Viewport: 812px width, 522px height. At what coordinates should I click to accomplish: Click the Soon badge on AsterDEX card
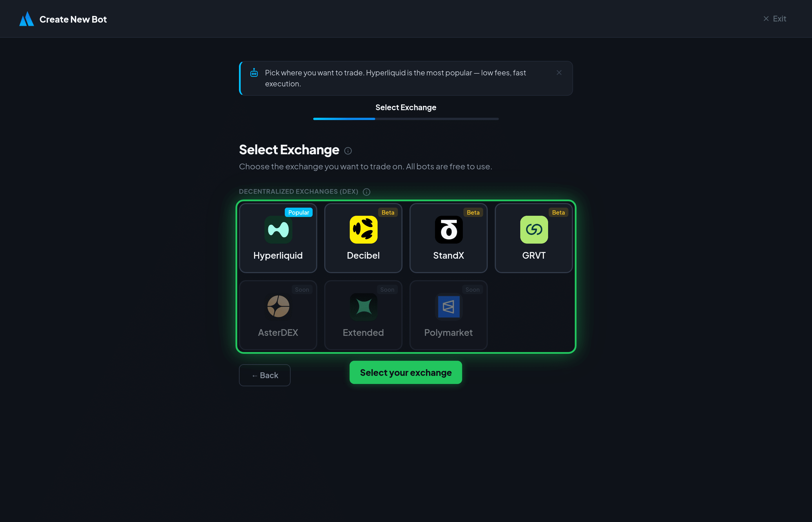pos(302,289)
